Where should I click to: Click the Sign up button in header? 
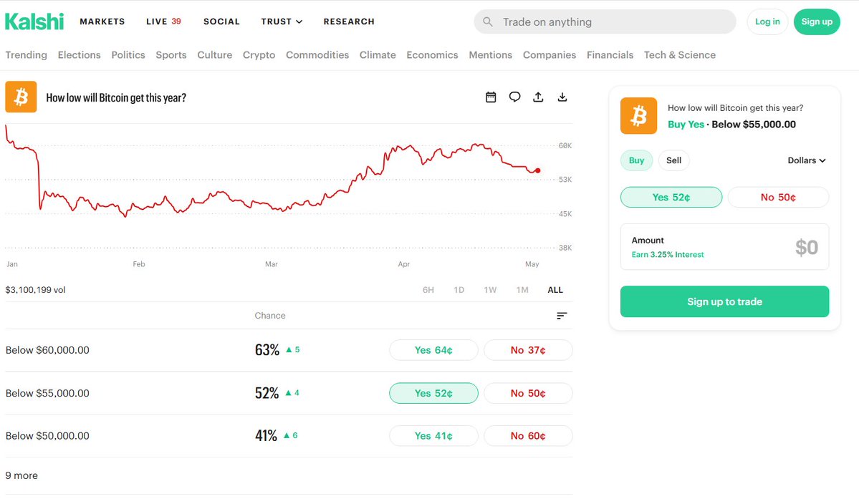pyautogui.click(x=817, y=22)
